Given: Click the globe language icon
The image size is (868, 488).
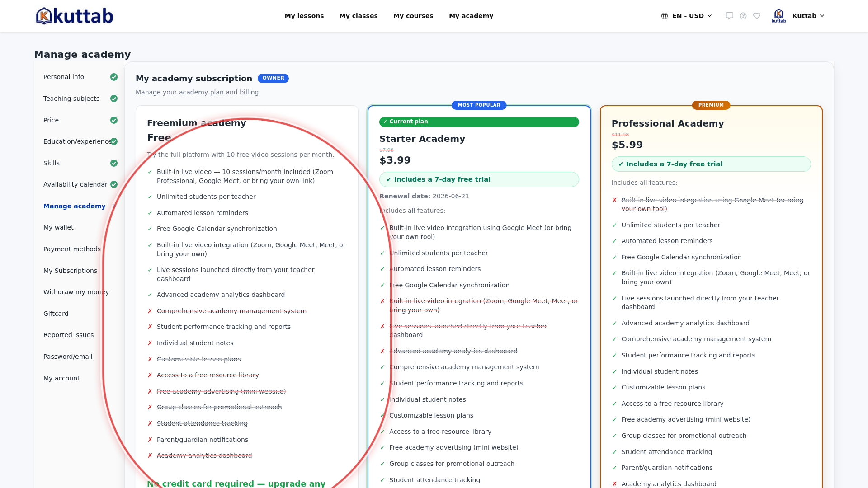Looking at the screenshot, I should point(665,16).
